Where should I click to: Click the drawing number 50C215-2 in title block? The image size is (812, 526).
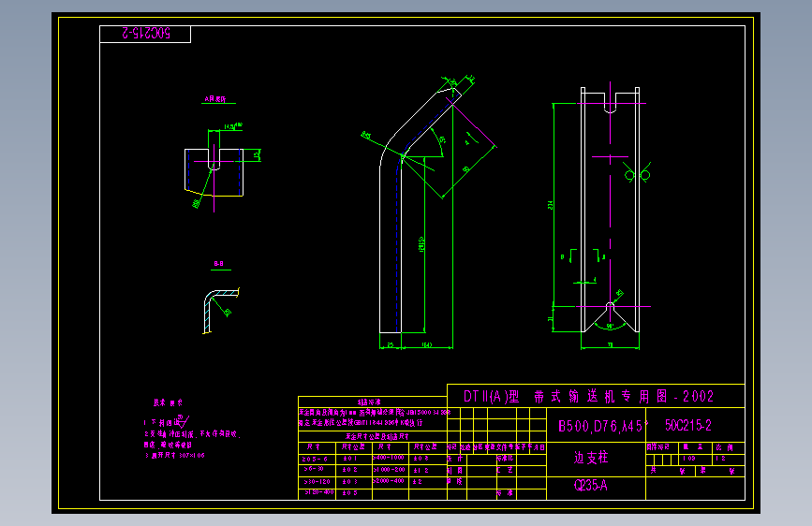click(688, 426)
